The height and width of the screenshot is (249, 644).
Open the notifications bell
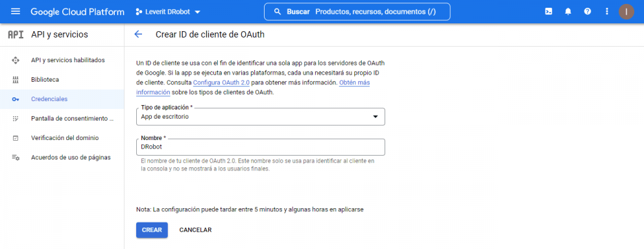[x=568, y=12]
